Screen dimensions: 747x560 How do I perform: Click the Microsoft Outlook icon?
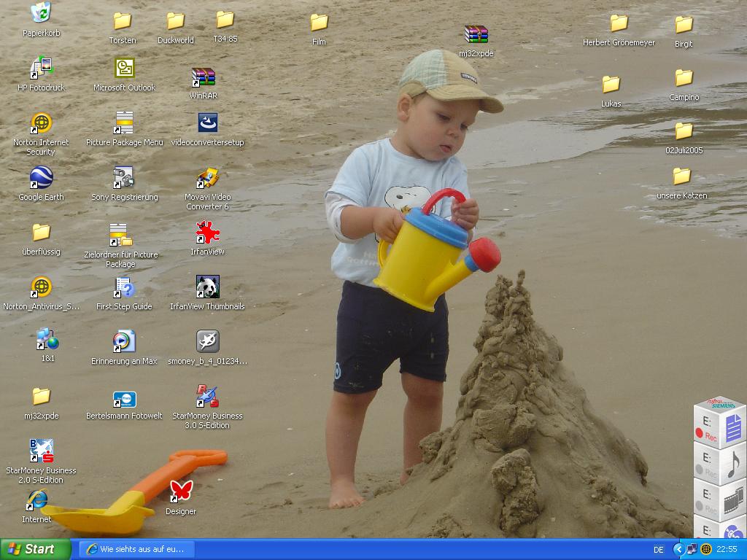point(124,69)
